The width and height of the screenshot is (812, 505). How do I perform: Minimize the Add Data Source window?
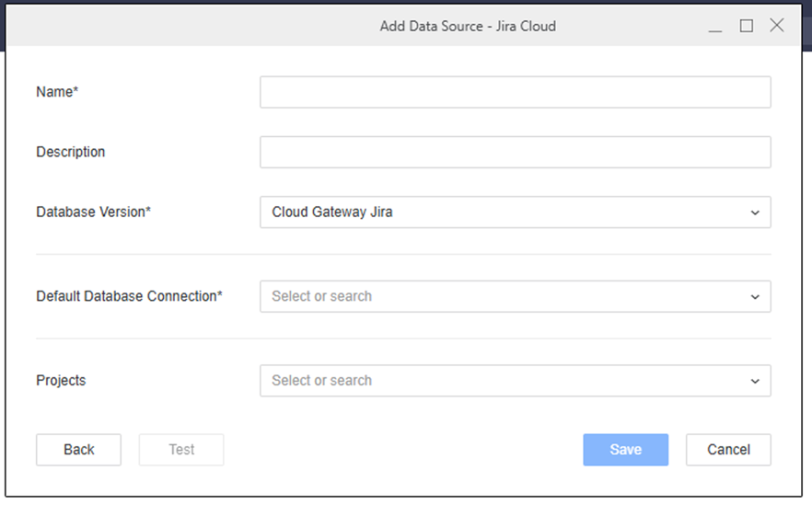(x=715, y=27)
